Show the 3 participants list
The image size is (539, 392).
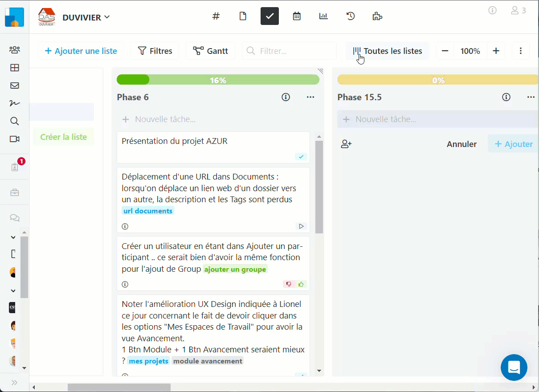tap(518, 10)
